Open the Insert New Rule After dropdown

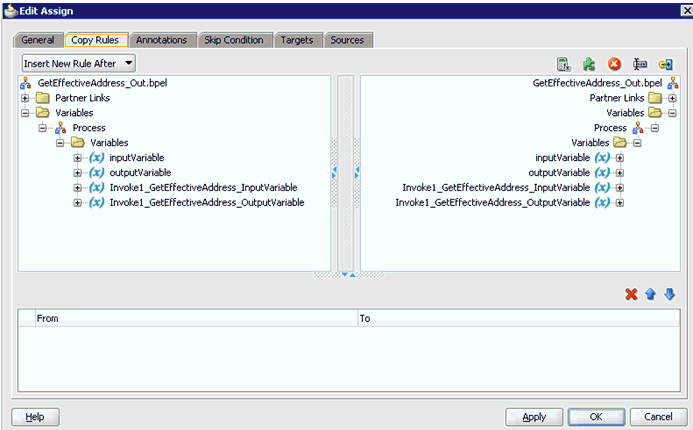[x=79, y=63]
